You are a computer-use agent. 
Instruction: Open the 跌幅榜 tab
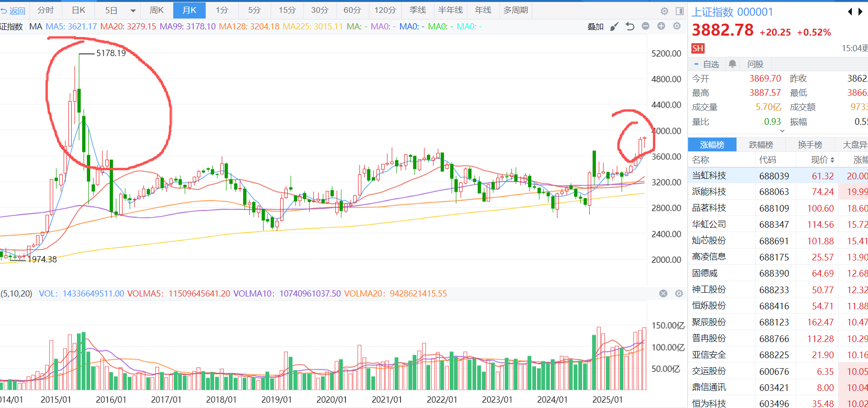[x=761, y=145]
